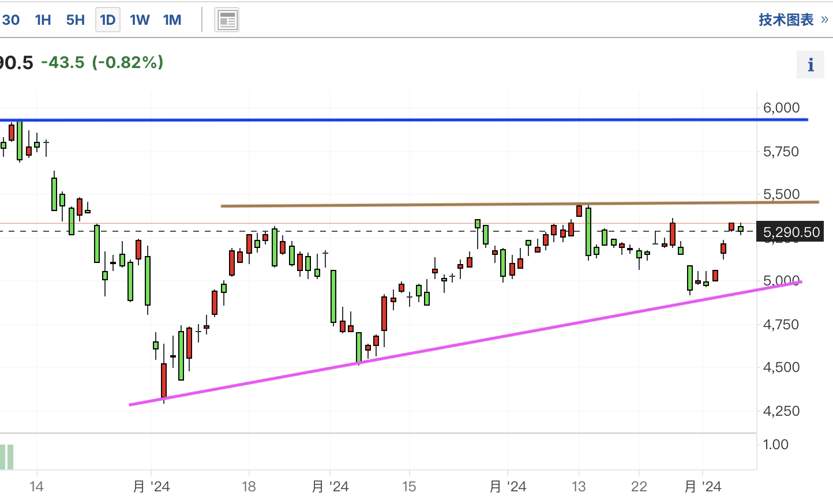
Task: Select the 30 minute timeframe tab
Action: (10, 20)
